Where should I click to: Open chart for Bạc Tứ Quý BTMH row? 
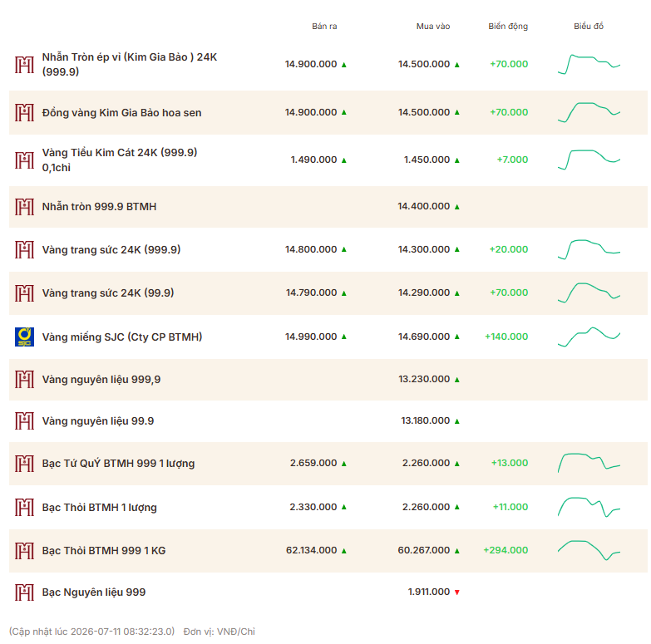(589, 463)
